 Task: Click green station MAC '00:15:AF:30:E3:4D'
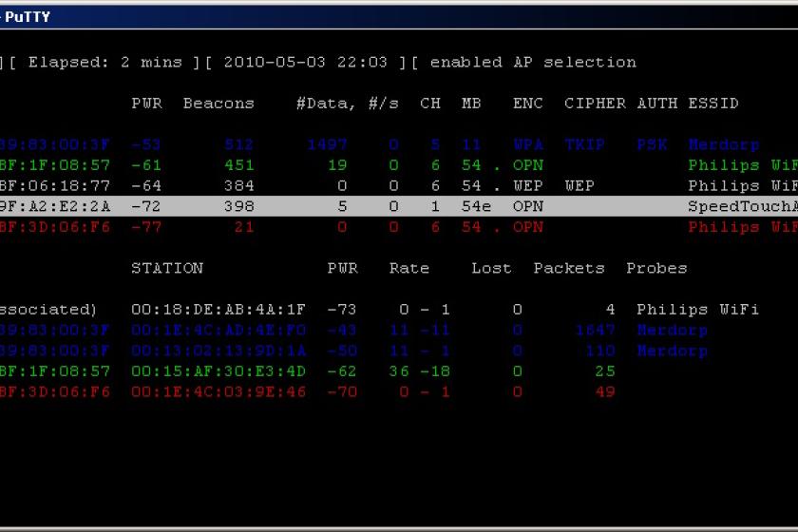(218, 371)
